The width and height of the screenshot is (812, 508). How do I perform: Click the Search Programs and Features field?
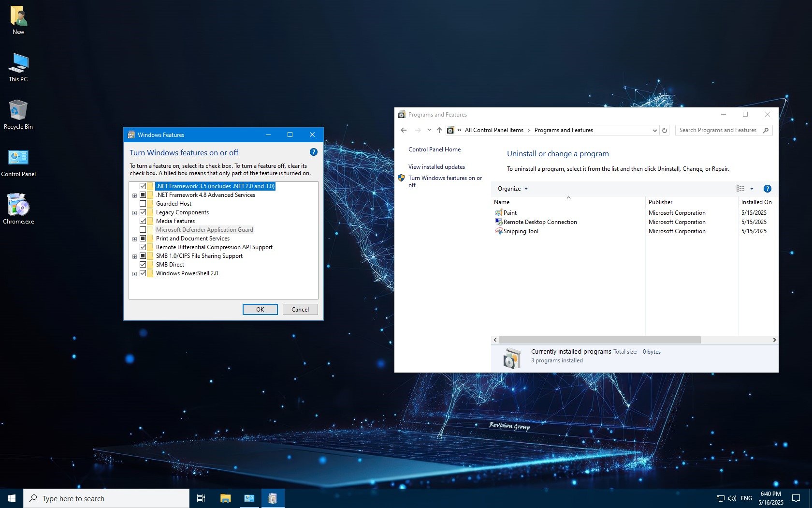click(718, 130)
